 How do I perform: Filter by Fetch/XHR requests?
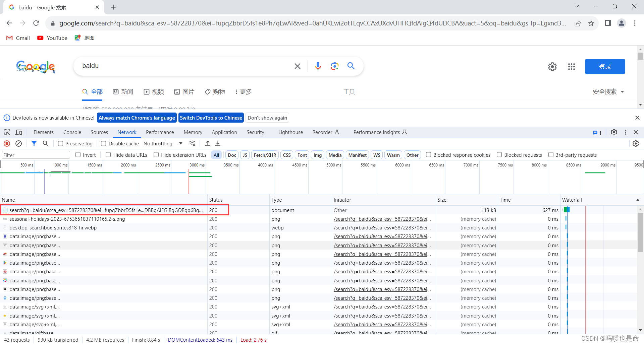pyautogui.click(x=265, y=155)
